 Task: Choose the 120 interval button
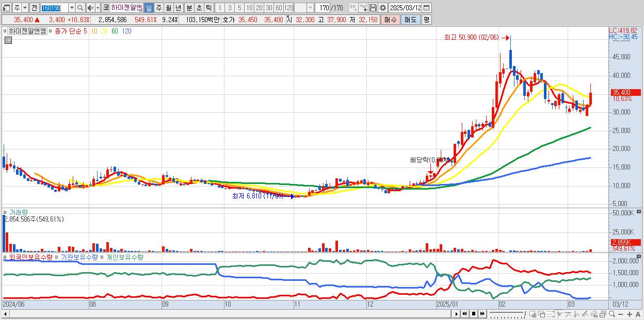point(289,8)
